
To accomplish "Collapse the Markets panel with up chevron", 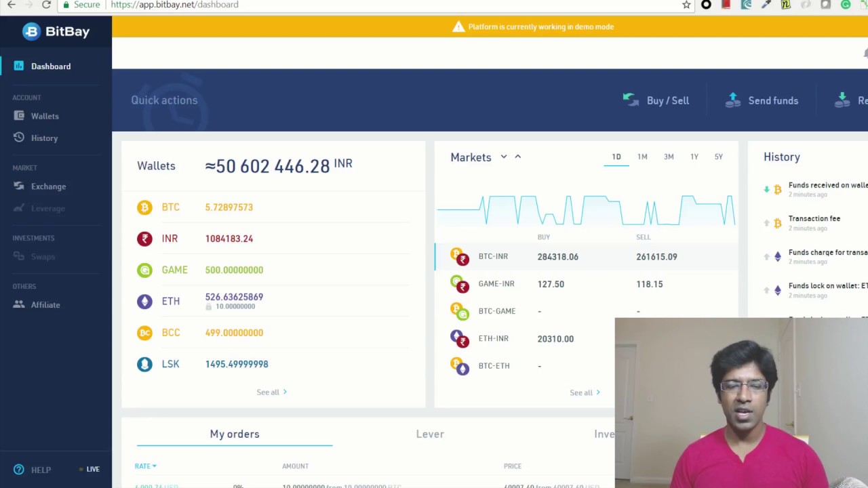I will tap(517, 157).
